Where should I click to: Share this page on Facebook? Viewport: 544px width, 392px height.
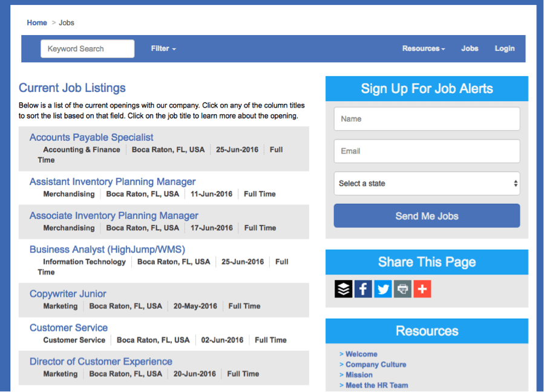[x=363, y=289]
